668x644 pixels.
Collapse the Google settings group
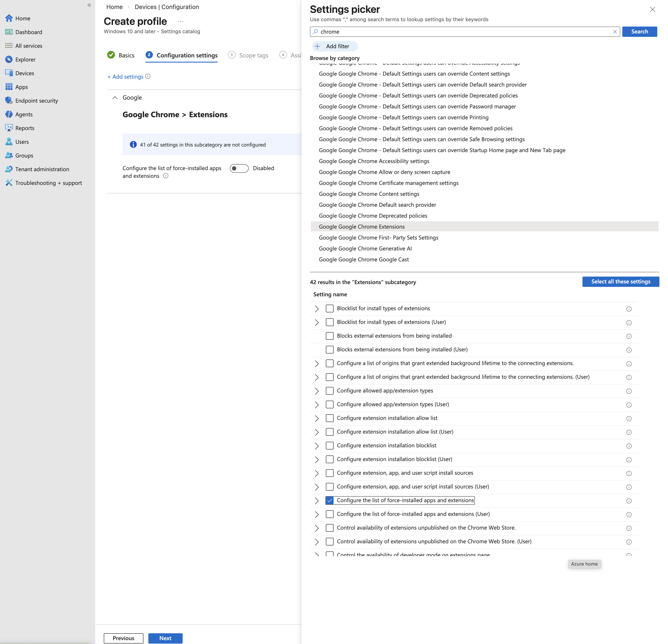pos(115,98)
